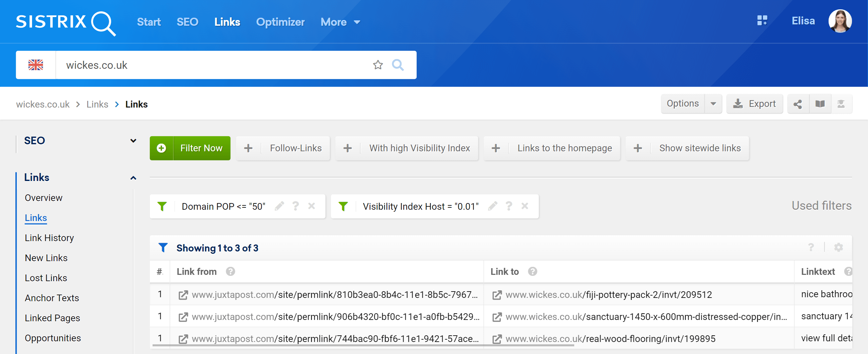868x354 pixels.
Task: Show Link from column help
Action: click(230, 272)
